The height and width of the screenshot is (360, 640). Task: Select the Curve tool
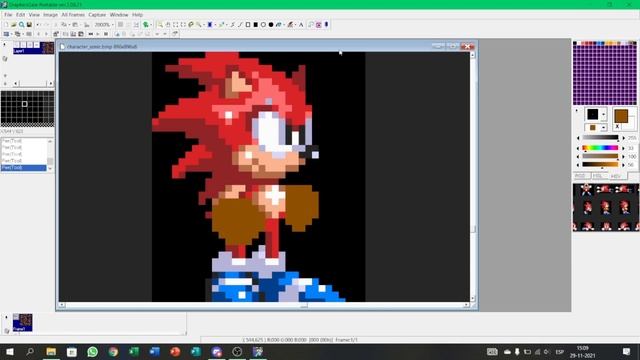[x=233, y=24]
